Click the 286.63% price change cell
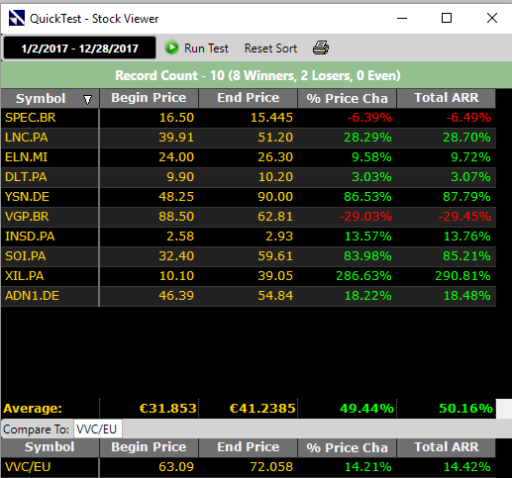This screenshot has height=478, width=512. [x=364, y=276]
